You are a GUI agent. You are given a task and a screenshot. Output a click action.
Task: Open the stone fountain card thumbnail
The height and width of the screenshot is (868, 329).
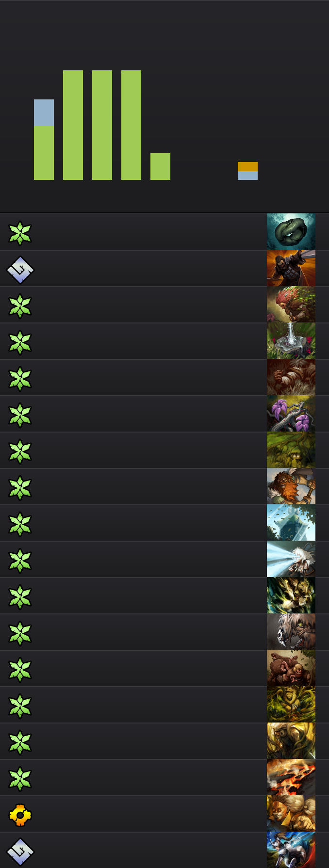(x=291, y=341)
